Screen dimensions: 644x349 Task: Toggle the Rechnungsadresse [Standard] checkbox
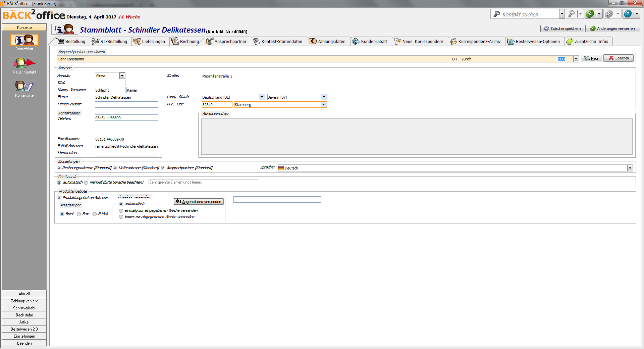(x=59, y=168)
